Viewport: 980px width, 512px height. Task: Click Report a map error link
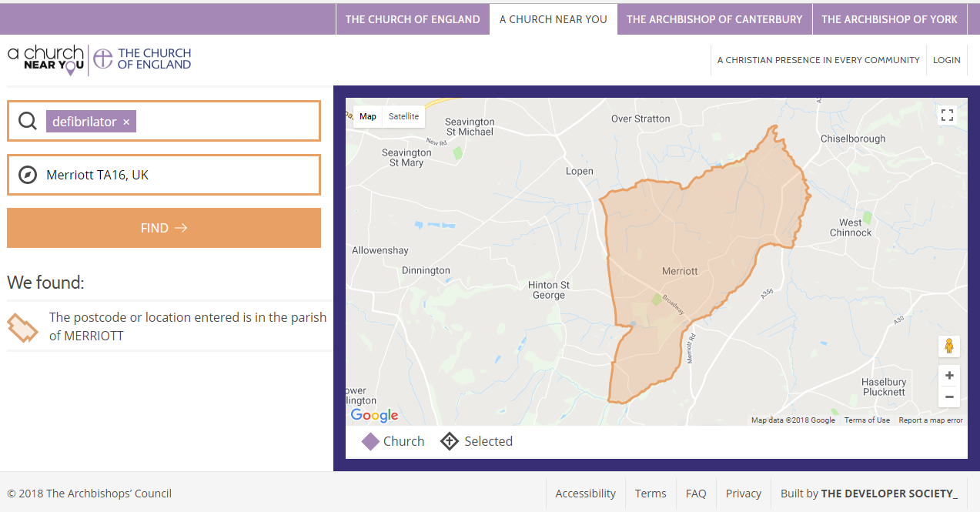(x=931, y=420)
